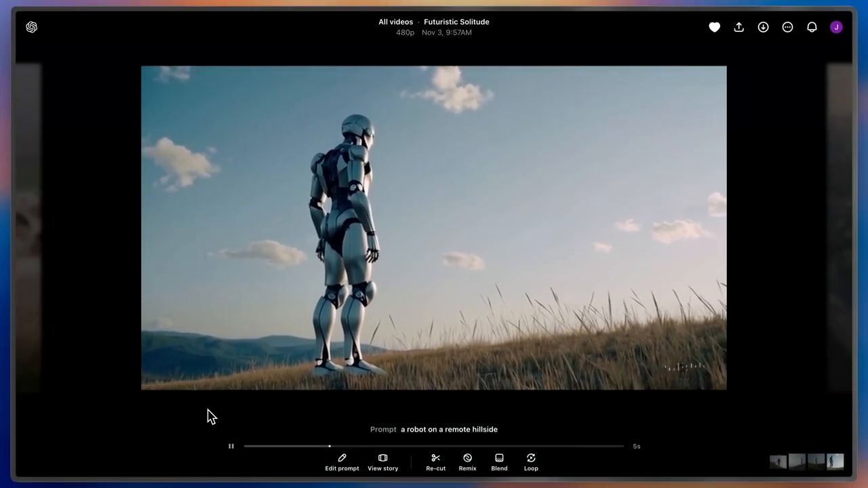Click the OpenAI logo icon

[x=31, y=27]
